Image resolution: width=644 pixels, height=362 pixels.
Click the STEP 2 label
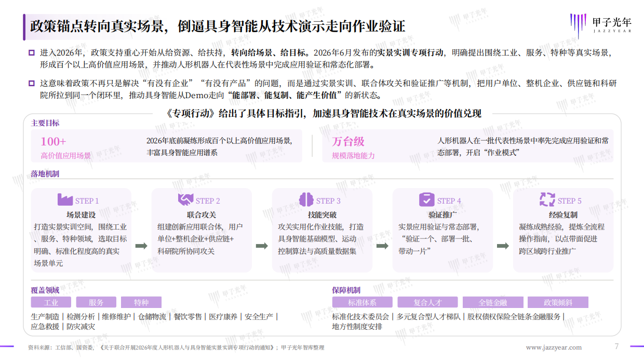click(x=208, y=201)
